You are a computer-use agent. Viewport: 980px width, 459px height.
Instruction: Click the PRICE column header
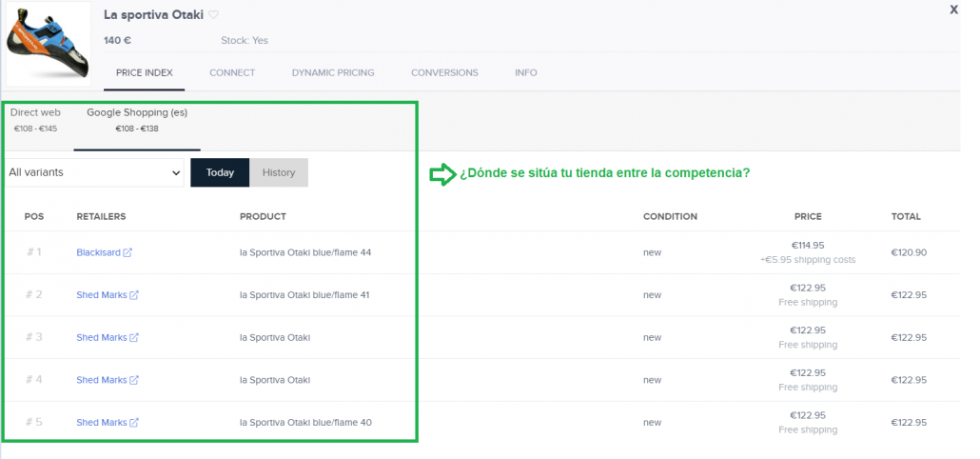808,216
